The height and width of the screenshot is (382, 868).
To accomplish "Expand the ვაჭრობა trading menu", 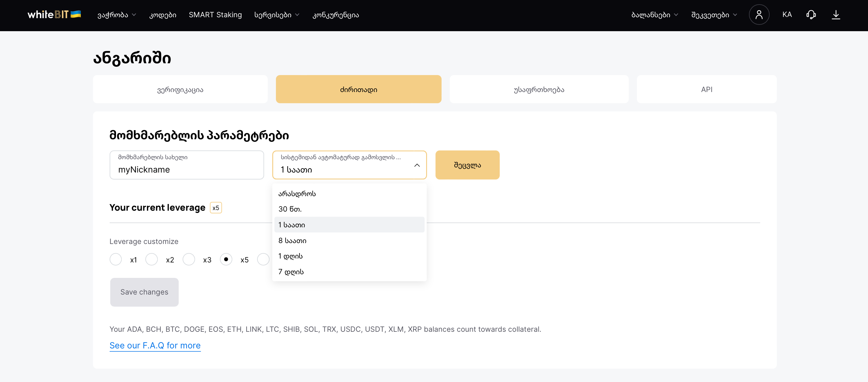I will [x=117, y=15].
